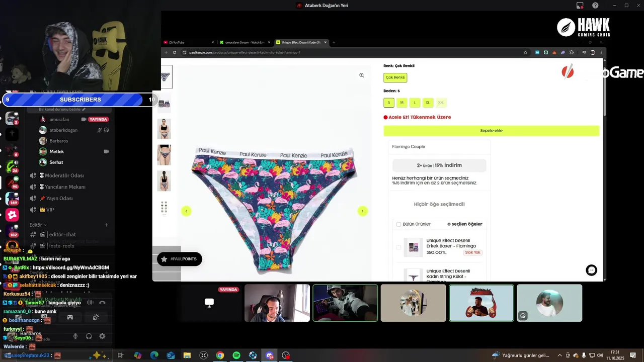Add channel to Editör category plus
Image resolution: width=644 pixels, height=362 pixels.
click(x=106, y=225)
